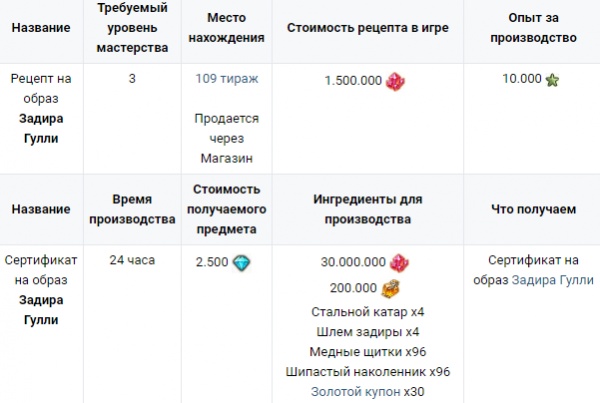Click the Продается через Магазин text
This screenshot has width=600, height=403.
pos(227,138)
